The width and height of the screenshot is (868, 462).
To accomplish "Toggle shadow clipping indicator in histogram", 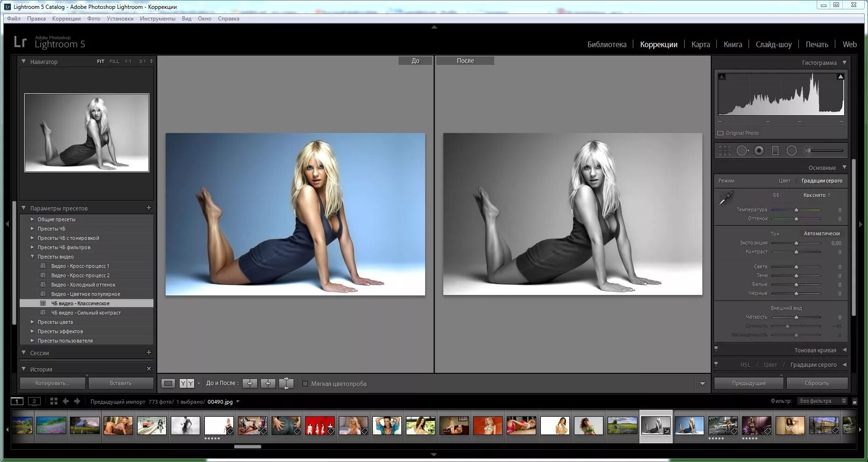I will [722, 77].
